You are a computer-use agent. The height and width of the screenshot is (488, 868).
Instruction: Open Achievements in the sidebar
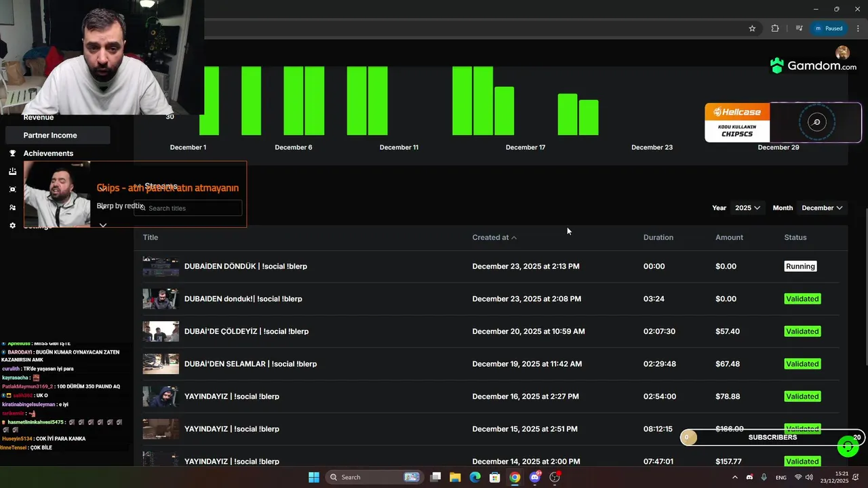click(x=48, y=153)
